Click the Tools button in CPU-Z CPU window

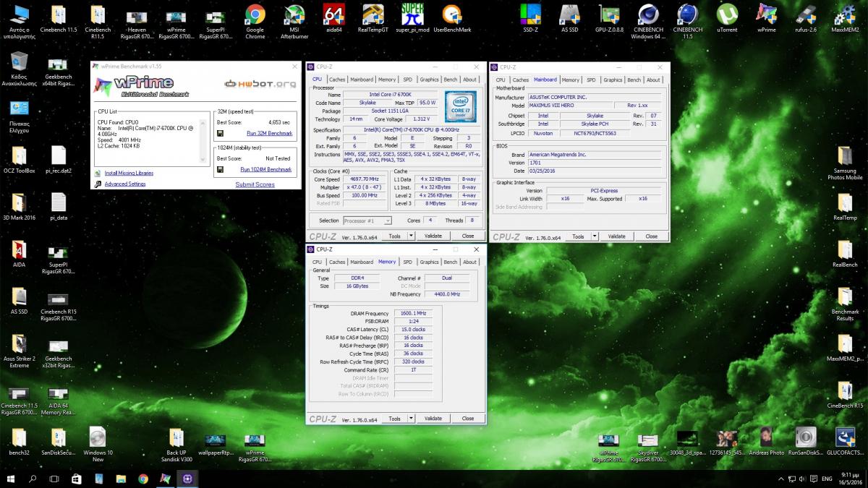(395, 236)
